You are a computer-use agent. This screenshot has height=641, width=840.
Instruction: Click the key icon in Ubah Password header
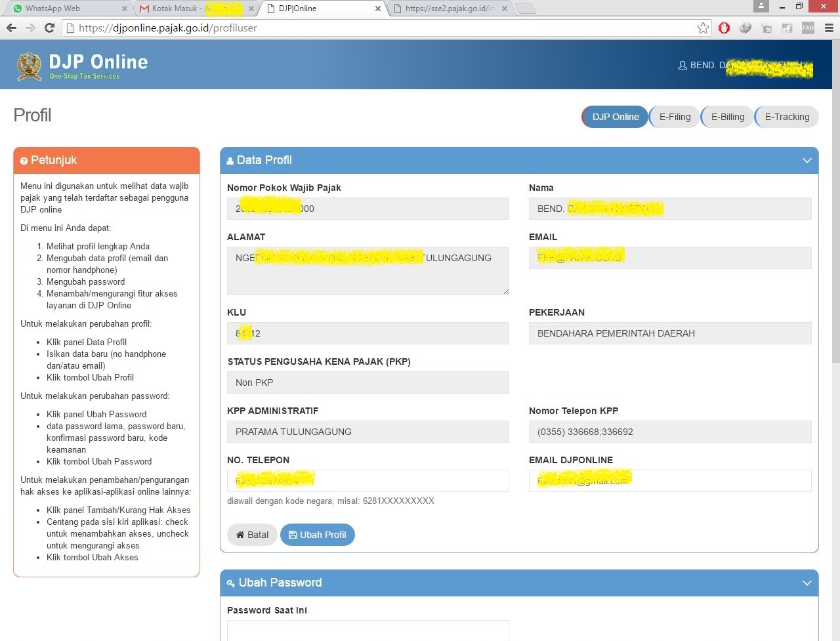coord(231,583)
